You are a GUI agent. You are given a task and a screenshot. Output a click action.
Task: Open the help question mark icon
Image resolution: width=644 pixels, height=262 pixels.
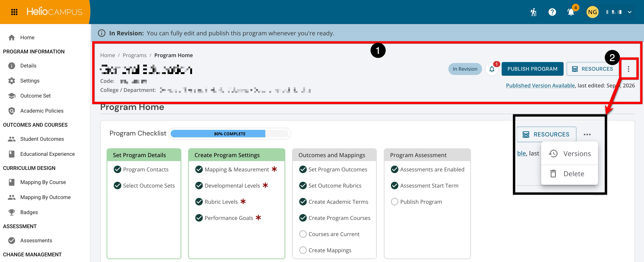552,12
